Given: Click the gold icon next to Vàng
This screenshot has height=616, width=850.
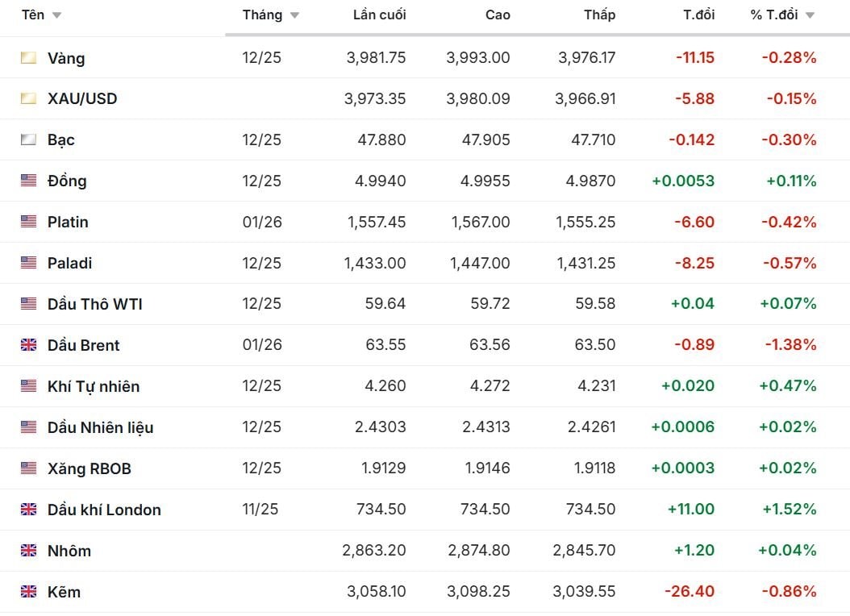Looking at the screenshot, I should point(29,58).
